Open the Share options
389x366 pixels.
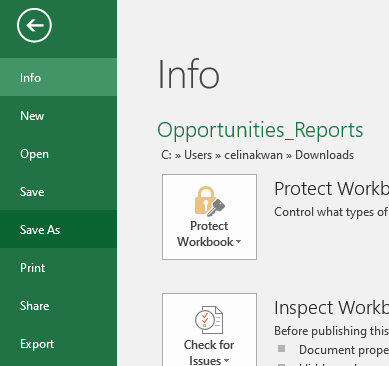point(58,306)
